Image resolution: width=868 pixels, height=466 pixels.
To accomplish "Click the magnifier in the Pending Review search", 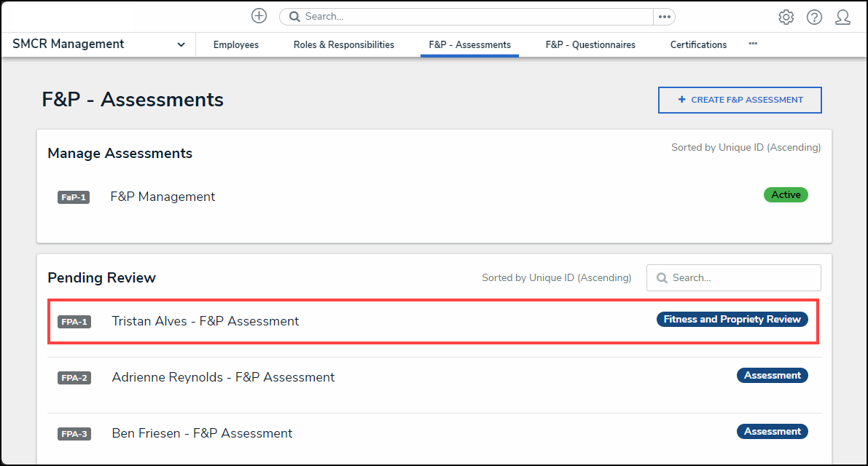I will pos(662,277).
